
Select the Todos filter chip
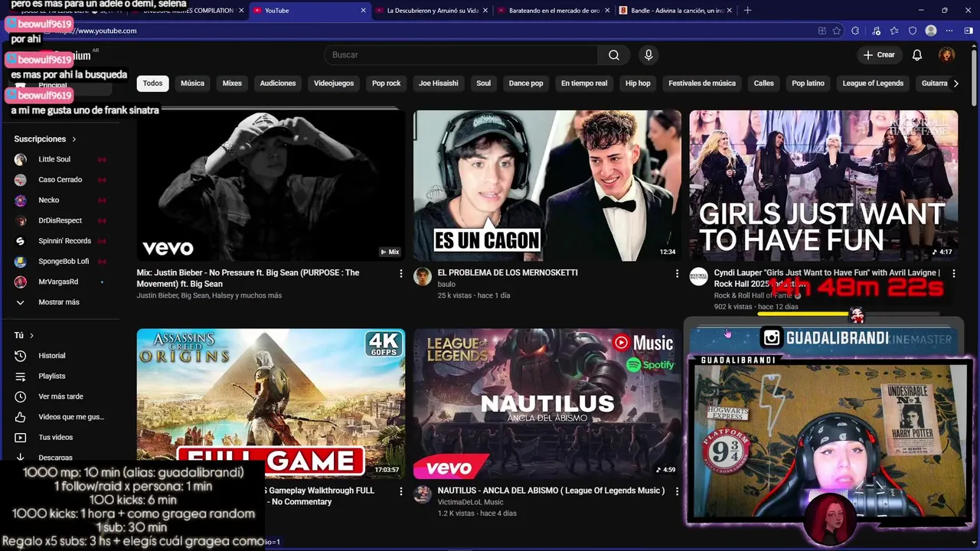153,83
